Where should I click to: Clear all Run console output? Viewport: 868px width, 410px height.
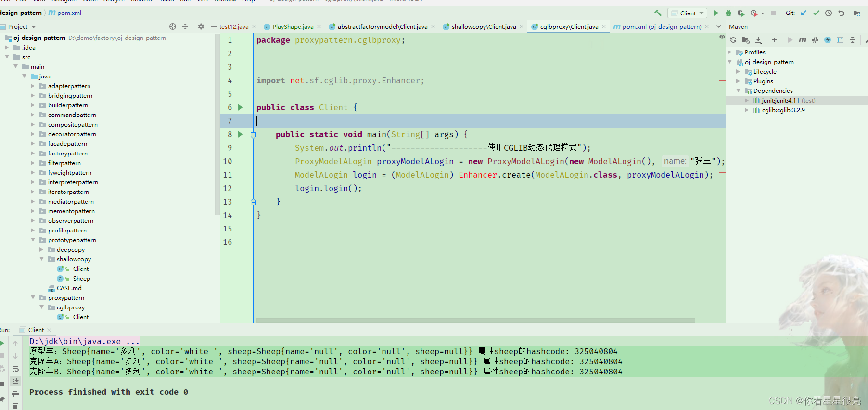pyautogui.click(x=15, y=406)
